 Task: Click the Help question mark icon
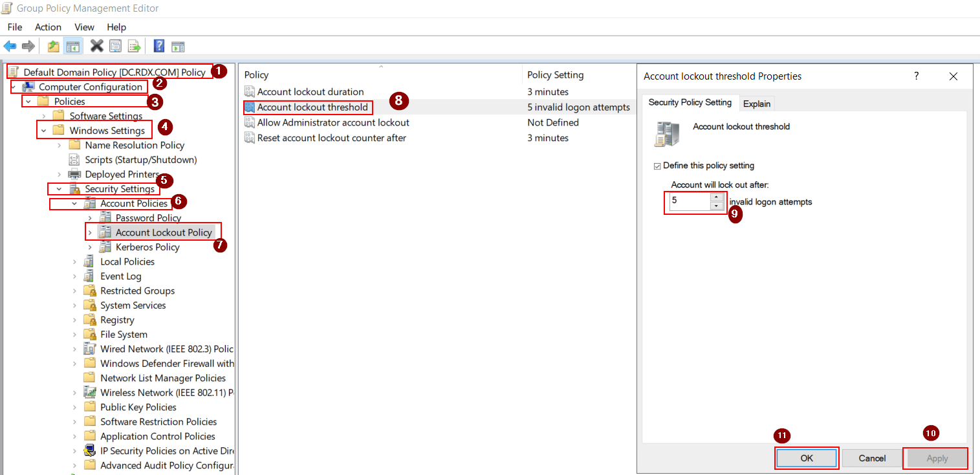pos(158,46)
